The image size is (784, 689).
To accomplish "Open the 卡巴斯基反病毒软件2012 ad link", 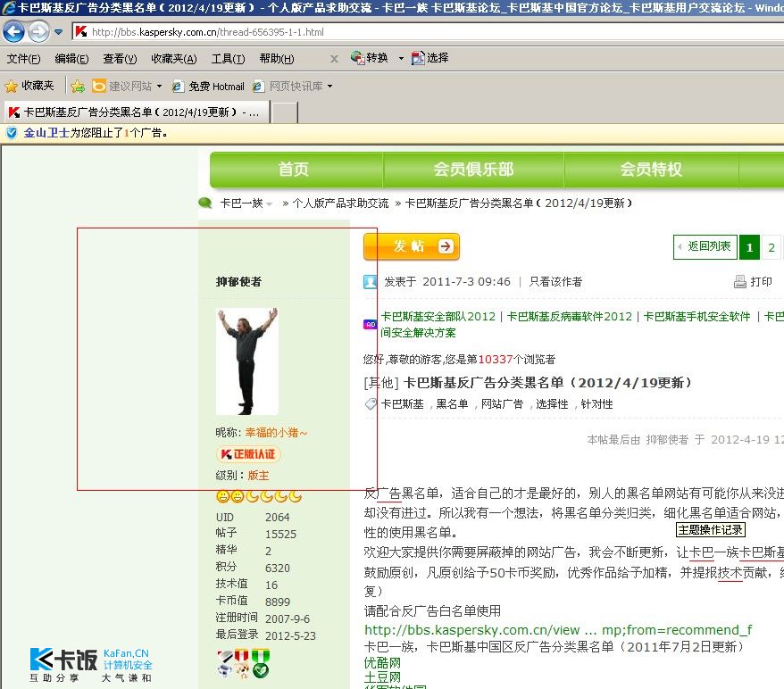I will click(x=570, y=316).
